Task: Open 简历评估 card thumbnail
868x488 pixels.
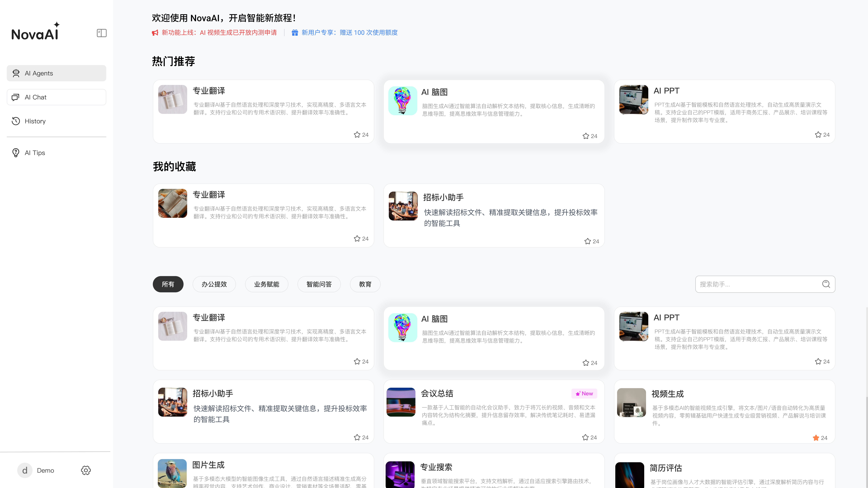Action: click(x=630, y=475)
